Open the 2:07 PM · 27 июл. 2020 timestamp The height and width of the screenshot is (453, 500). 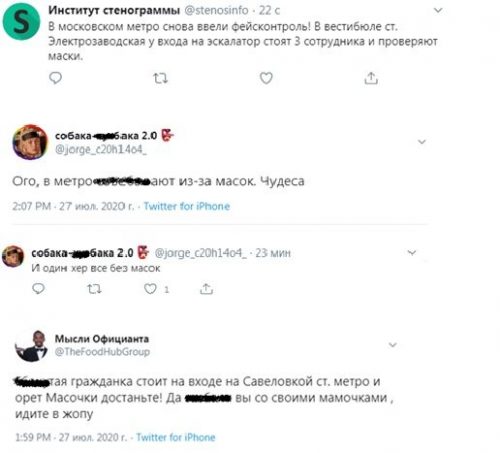73,206
